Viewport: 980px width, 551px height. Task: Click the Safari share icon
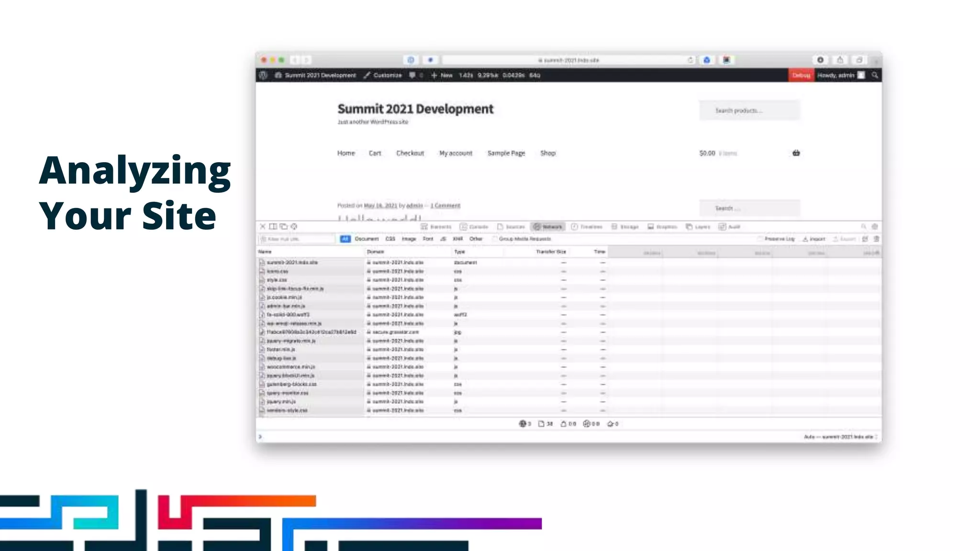click(840, 60)
